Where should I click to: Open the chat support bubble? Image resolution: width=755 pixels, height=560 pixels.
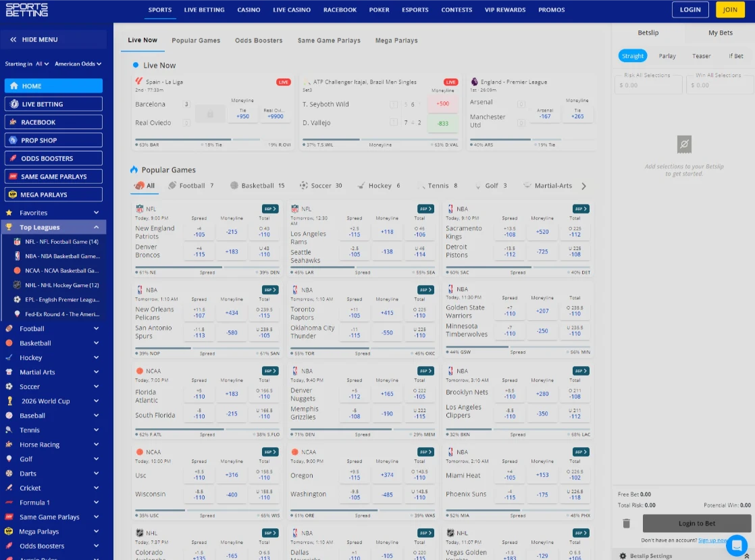(737, 545)
